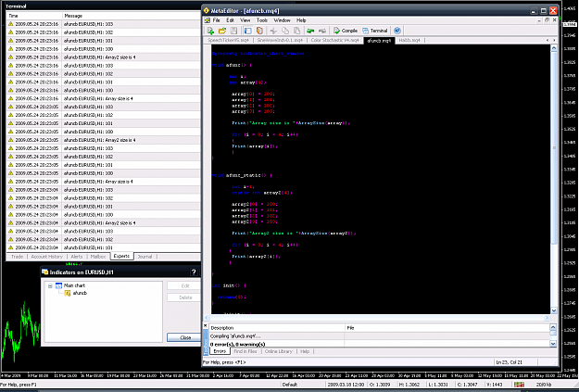Open the blue Help globe icon
This screenshot has width=579, height=392.
tap(397, 31)
